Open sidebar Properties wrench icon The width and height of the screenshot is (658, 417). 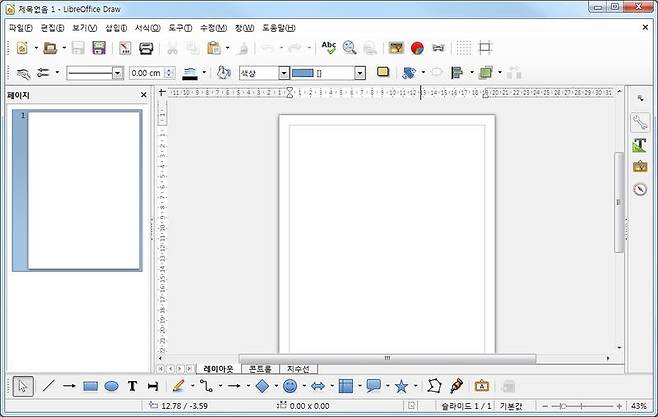point(640,122)
